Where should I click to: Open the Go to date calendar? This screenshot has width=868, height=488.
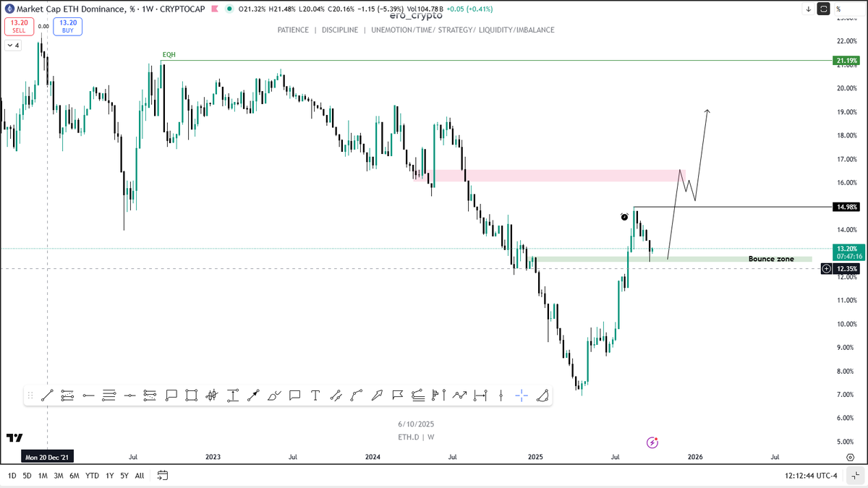click(x=163, y=476)
